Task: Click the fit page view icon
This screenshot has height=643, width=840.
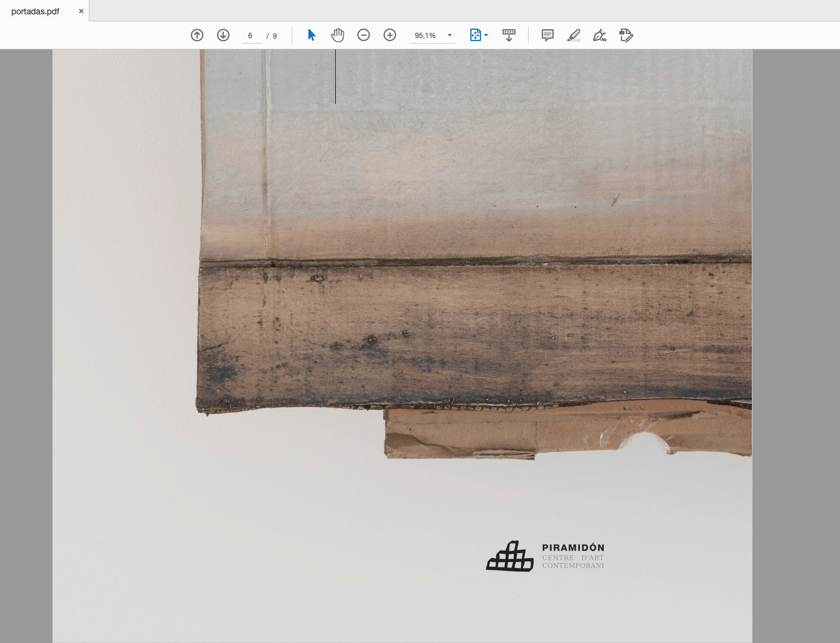Action: click(x=475, y=35)
